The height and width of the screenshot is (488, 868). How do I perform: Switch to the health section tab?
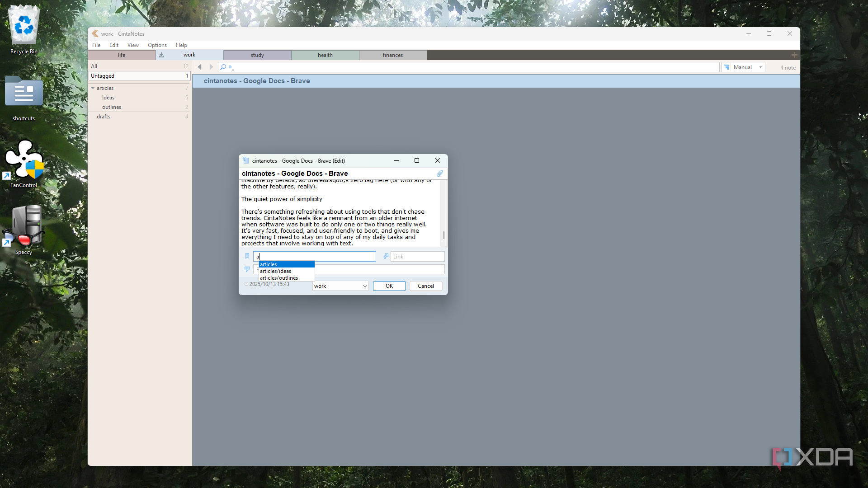pos(325,55)
